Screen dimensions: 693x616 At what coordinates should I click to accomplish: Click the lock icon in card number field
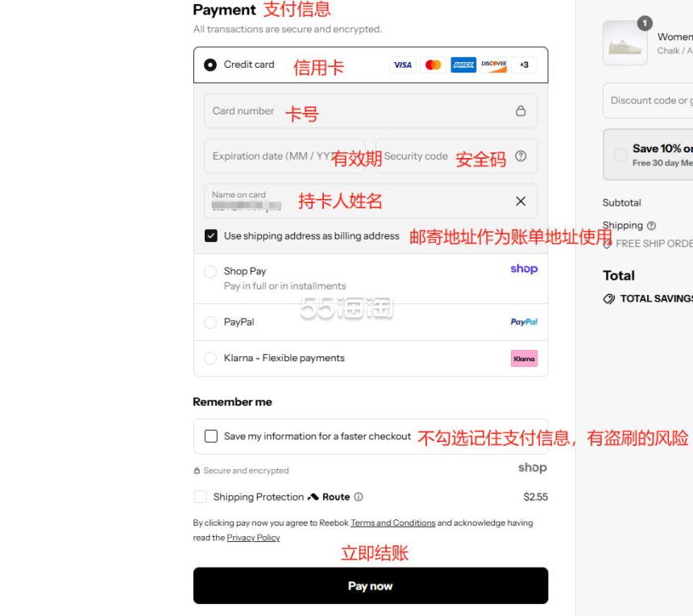point(521,110)
